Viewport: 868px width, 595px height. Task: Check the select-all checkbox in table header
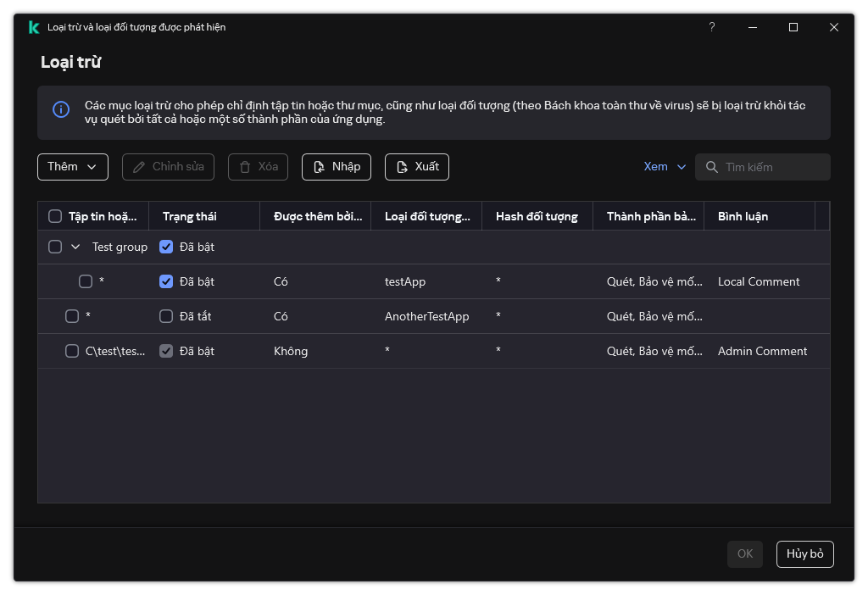pyautogui.click(x=55, y=216)
